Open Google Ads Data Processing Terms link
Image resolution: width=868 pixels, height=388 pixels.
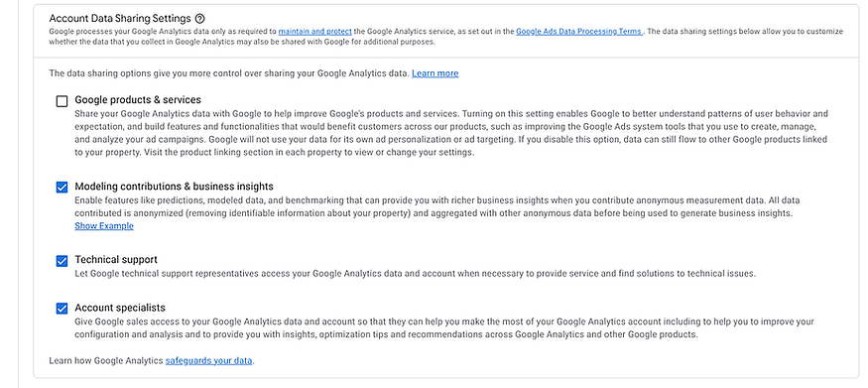click(x=579, y=32)
